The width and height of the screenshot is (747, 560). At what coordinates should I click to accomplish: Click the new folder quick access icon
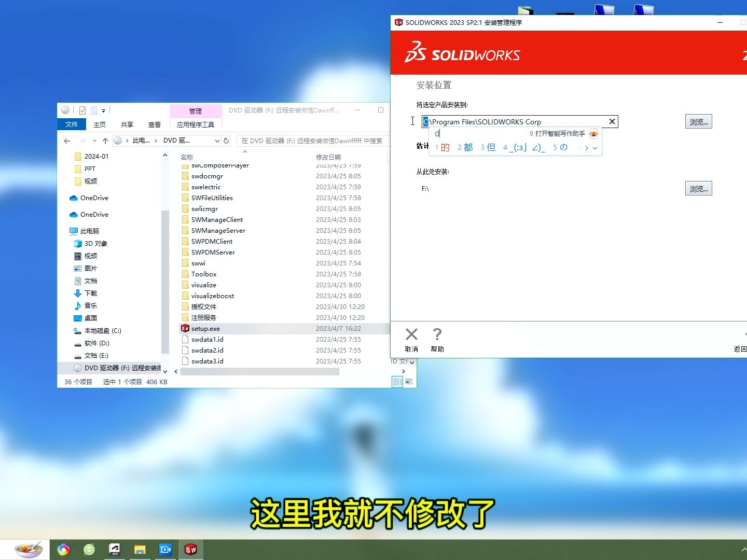tap(94, 110)
